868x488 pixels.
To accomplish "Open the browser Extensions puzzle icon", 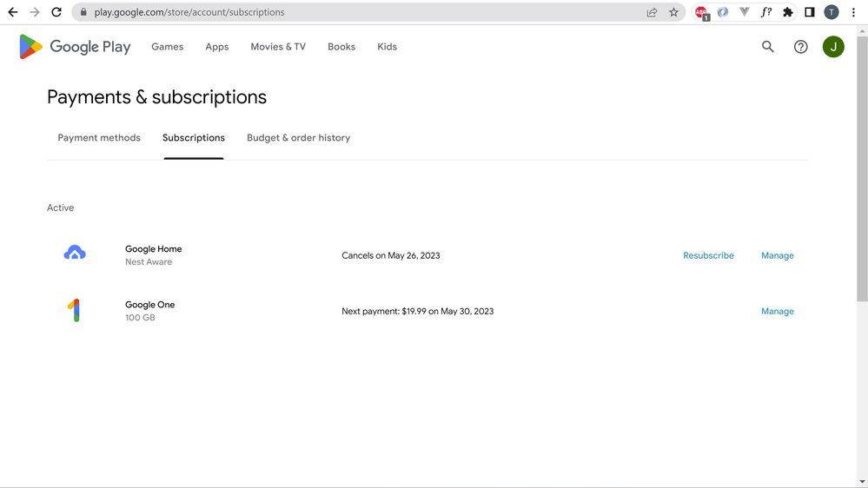I will click(x=787, y=12).
